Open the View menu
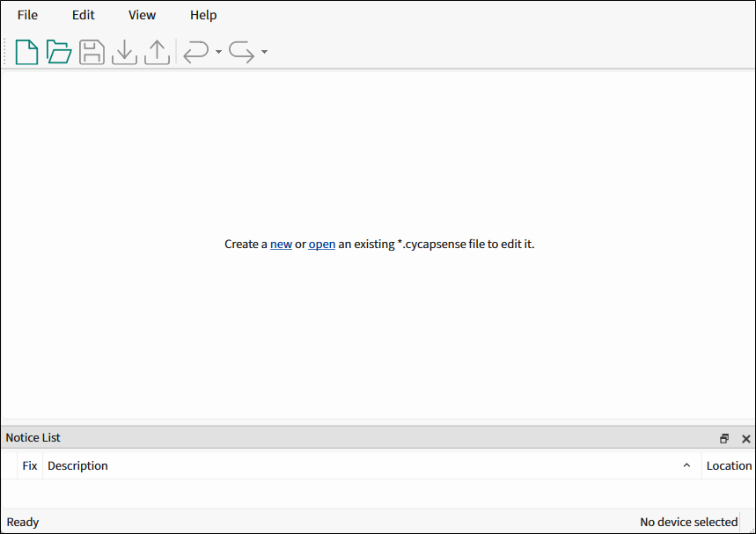The height and width of the screenshot is (534, 756). coord(142,15)
